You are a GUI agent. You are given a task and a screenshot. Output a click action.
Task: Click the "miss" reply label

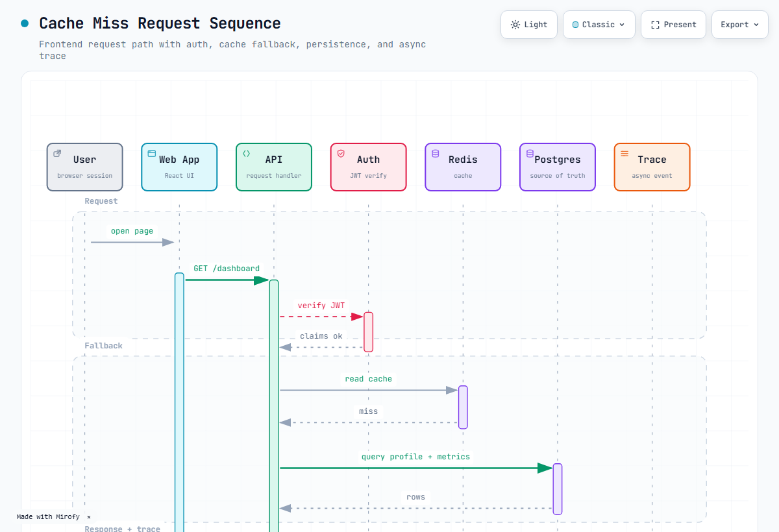[x=368, y=411]
